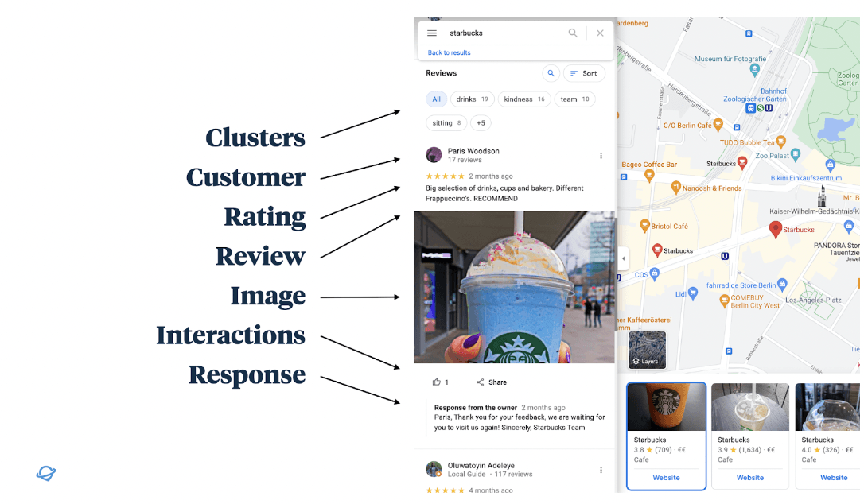The height and width of the screenshot is (504, 864).
Task: Click Starbucks pin near Zoo Palast
Action: click(742, 162)
